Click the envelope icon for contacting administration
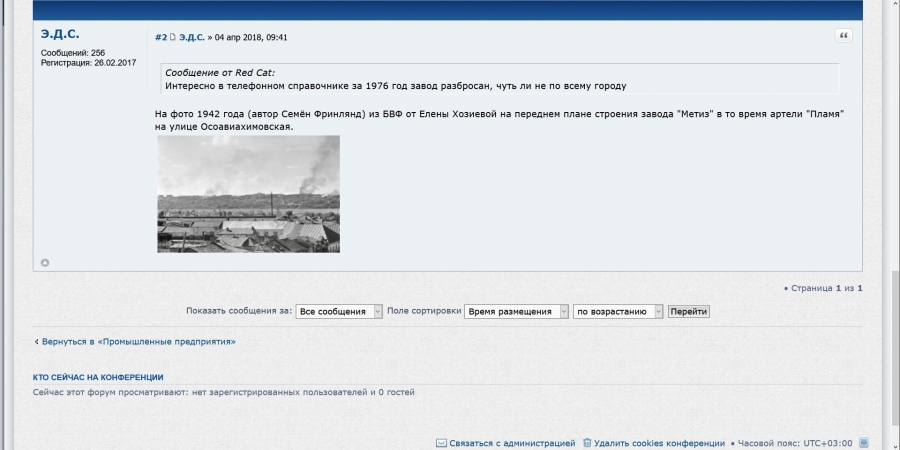Screen dimensions: 900x450 coord(441,443)
